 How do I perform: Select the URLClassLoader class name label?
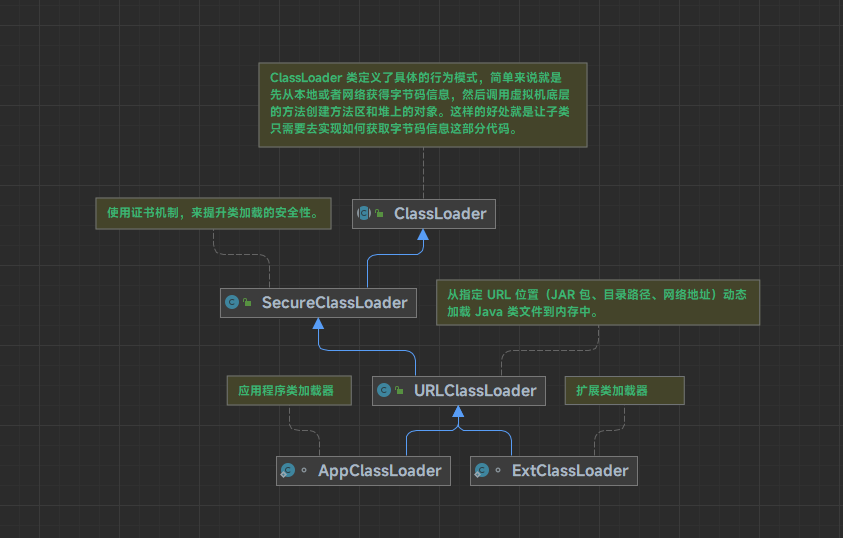coord(475,390)
